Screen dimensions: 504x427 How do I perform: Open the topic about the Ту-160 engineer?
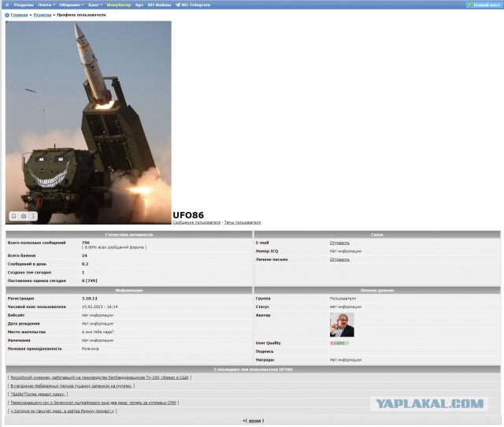click(99, 377)
